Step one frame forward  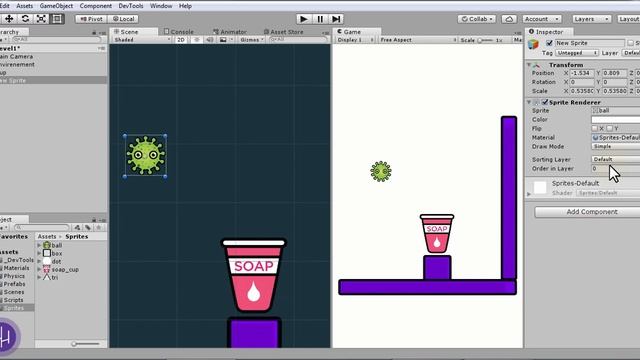pos(336,19)
